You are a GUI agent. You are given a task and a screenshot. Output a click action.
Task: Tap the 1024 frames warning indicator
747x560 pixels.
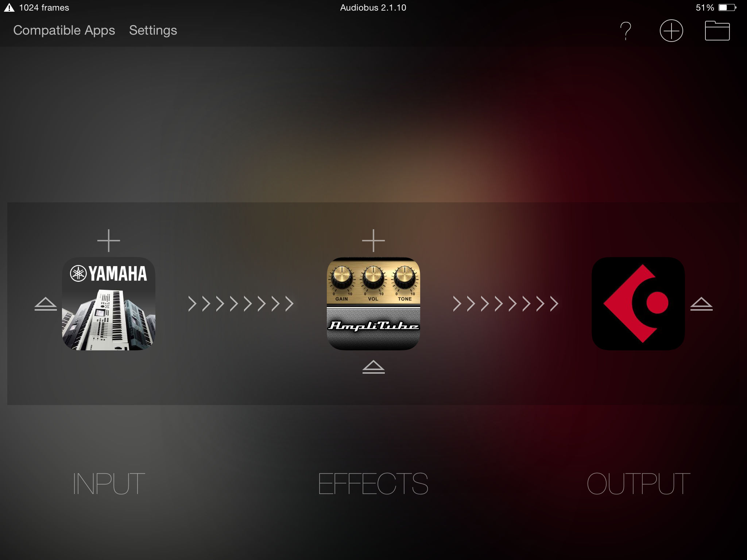tap(36, 8)
